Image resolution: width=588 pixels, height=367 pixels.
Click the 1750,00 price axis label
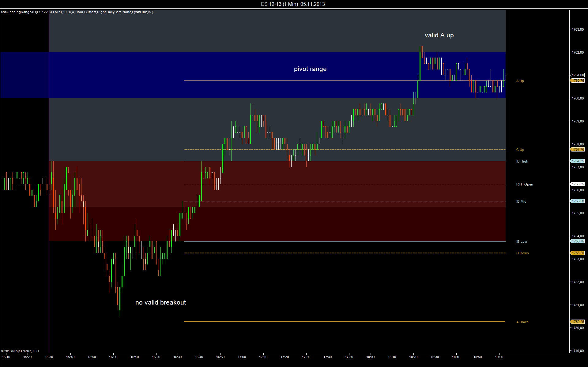tap(578, 328)
